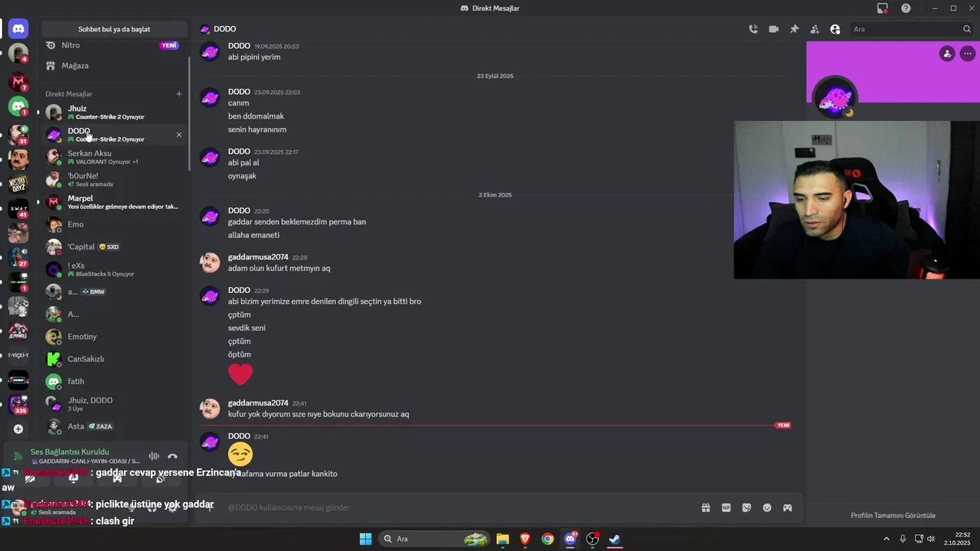Open Steam from taskbar

click(615, 539)
